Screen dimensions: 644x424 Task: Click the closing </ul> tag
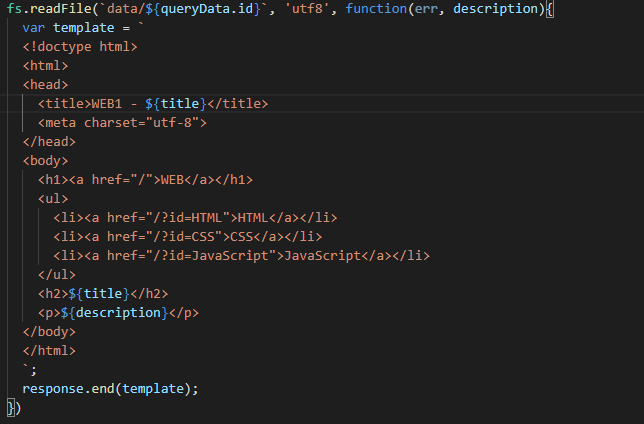pyautogui.click(x=57, y=274)
